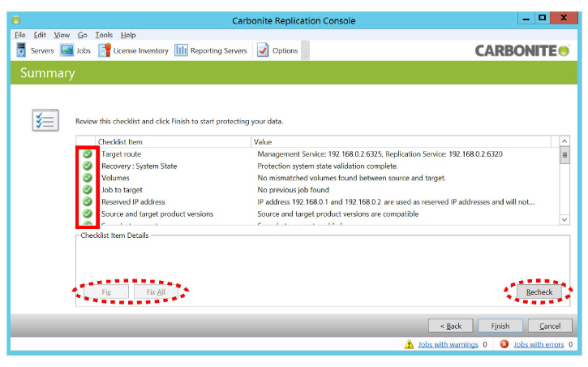Open the File menu
588x367 pixels.
(20, 35)
